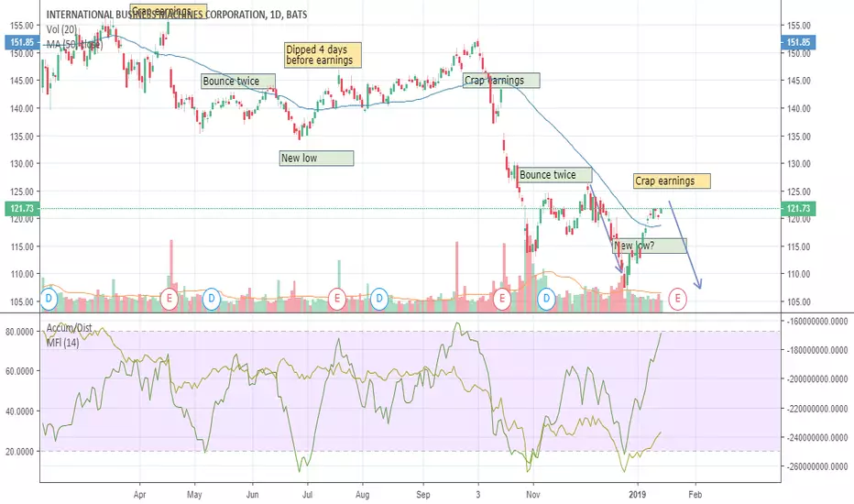The height and width of the screenshot is (504, 854).
Task: Click the Jul label on the time axis
Action: 307,495
